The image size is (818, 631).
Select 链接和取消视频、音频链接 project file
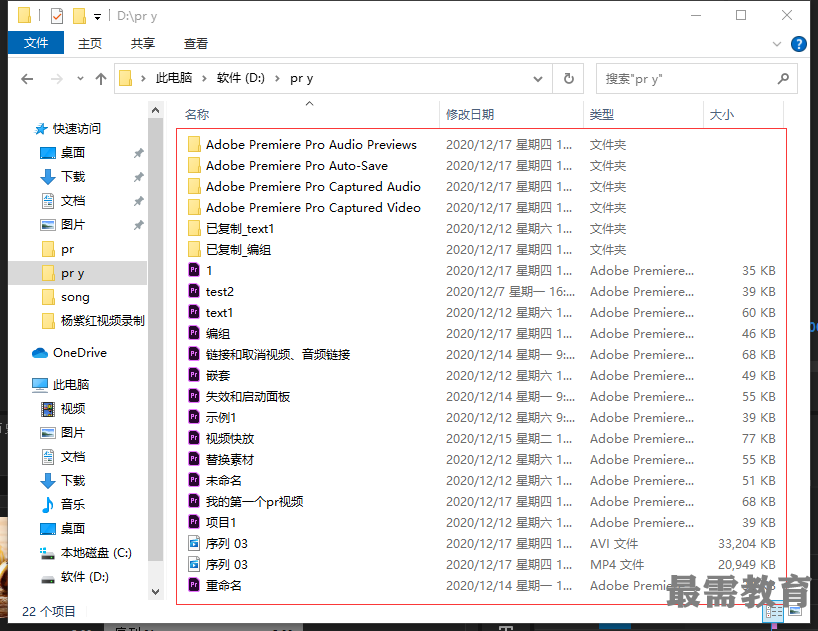coord(278,355)
